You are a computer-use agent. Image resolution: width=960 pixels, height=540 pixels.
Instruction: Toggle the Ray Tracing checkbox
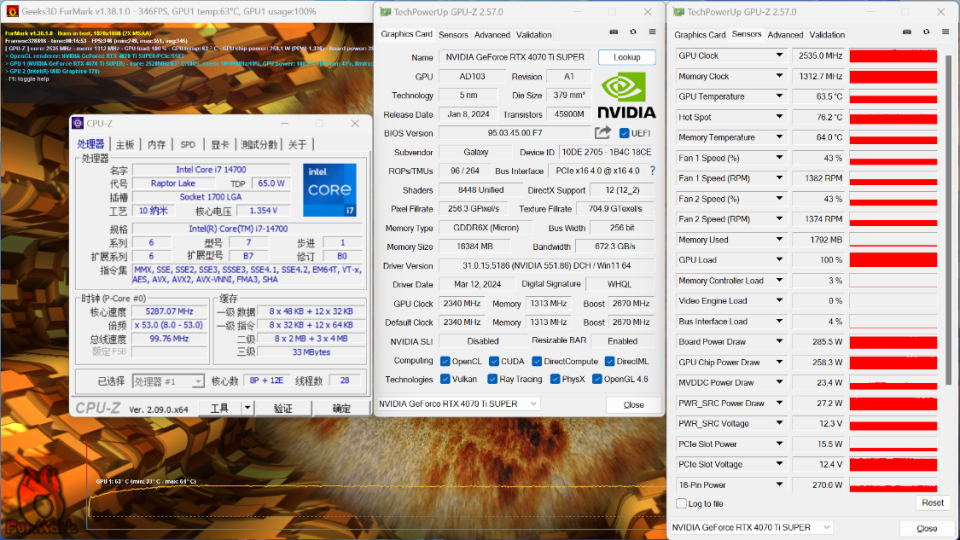coord(492,380)
